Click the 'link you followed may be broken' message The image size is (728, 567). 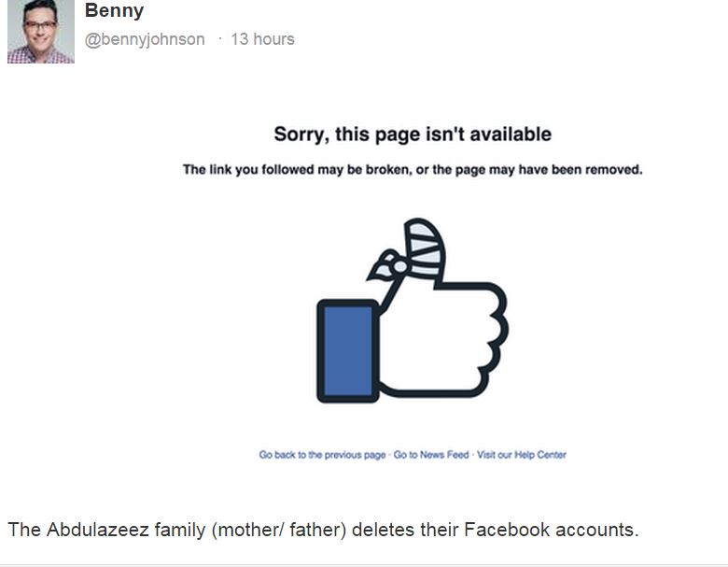pos(413,170)
